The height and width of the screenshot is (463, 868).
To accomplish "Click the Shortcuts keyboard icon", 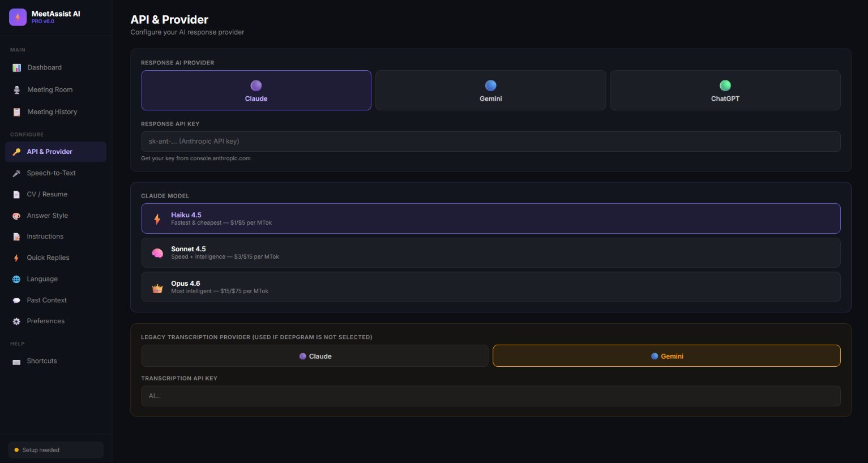I will [16, 362].
